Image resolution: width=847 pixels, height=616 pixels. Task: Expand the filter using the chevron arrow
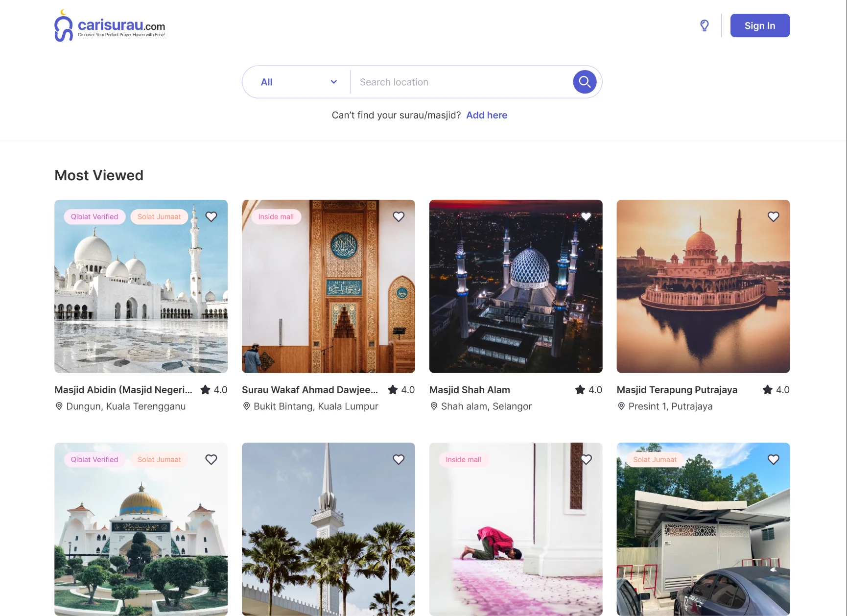click(x=334, y=82)
